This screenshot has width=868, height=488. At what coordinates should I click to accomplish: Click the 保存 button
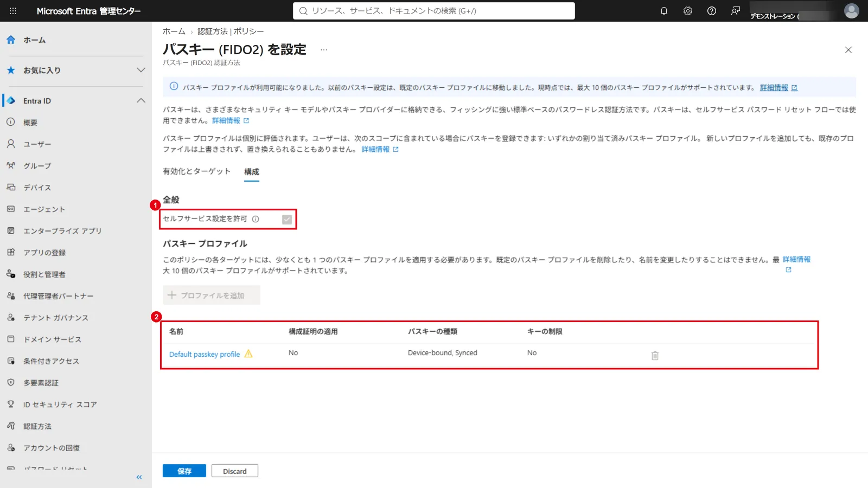(184, 471)
